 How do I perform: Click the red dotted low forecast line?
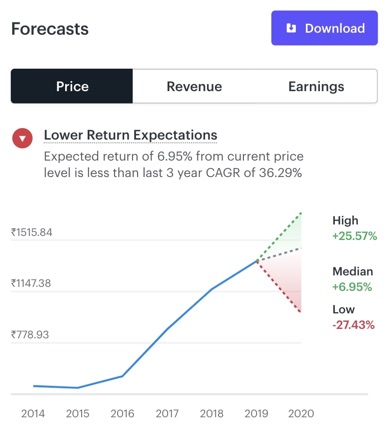[x=279, y=287]
